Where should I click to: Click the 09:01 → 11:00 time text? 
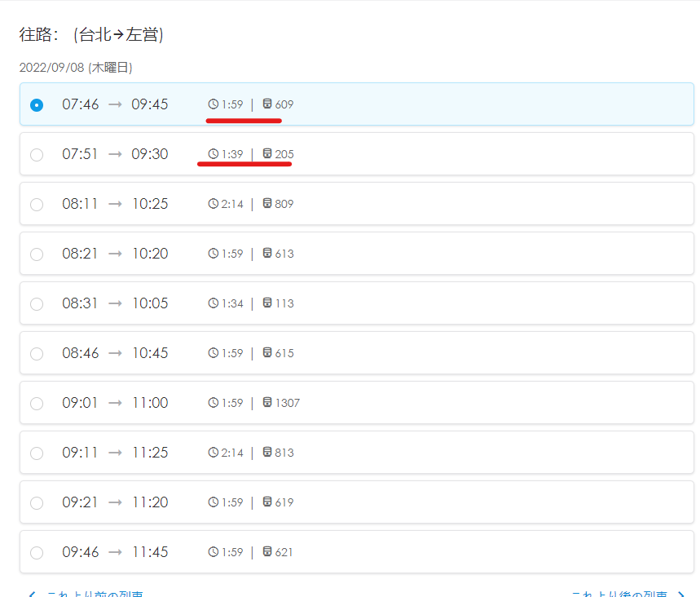coord(115,403)
